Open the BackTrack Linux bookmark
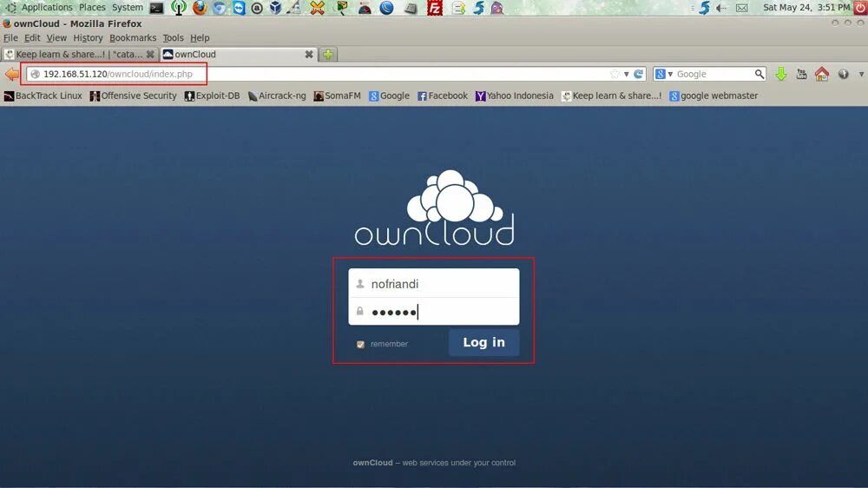Screen dimensions: 868x488 click(x=43, y=96)
